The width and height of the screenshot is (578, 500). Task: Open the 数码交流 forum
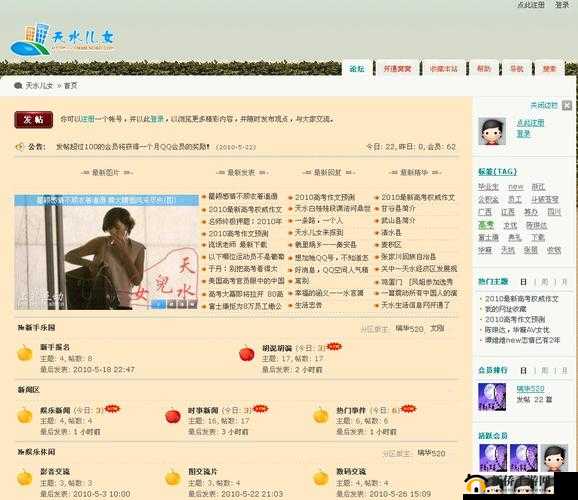pos(351,471)
